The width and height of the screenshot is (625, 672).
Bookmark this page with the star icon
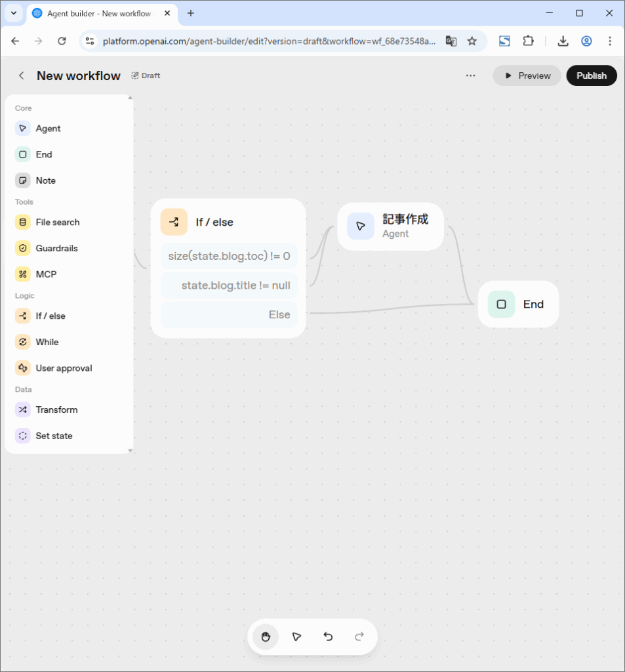[x=472, y=41]
